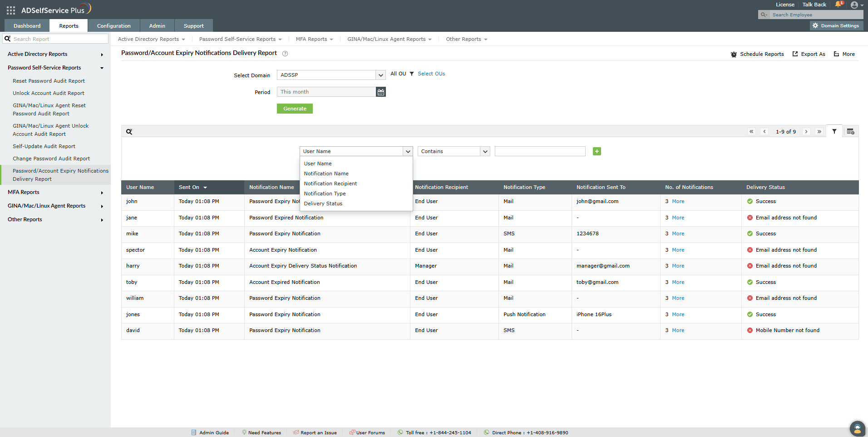The height and width of the screenshot is (437, 868).
Task: Open the Admin menu
Action: coord(157,25)
